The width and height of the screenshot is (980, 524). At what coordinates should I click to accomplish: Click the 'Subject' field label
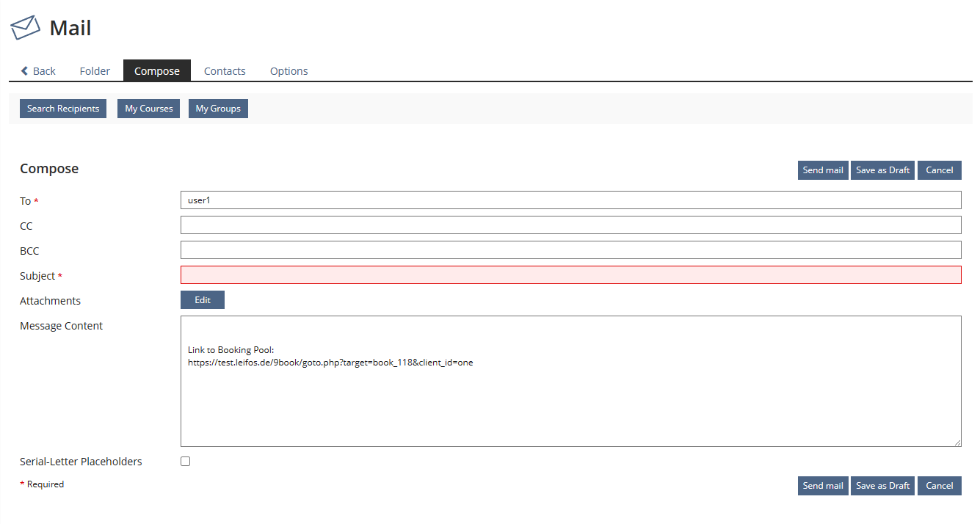click(x=37, y=276)
